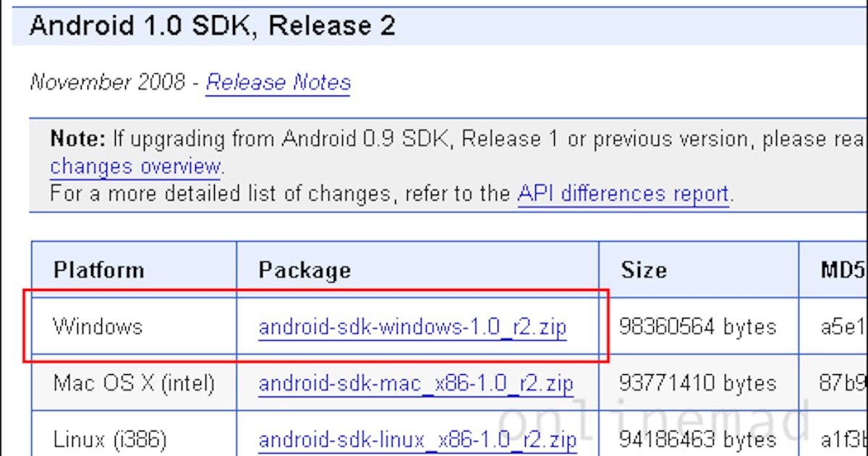Click the November 2008 date text
Image resolution: width=868 pixels, height=456 pixels.
click(x=109, y=83)
